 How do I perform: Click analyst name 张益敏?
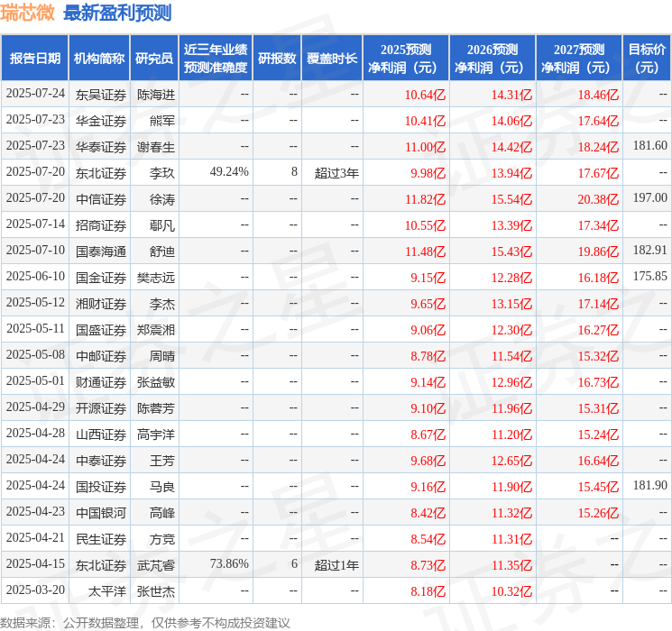tap(156, 382)
